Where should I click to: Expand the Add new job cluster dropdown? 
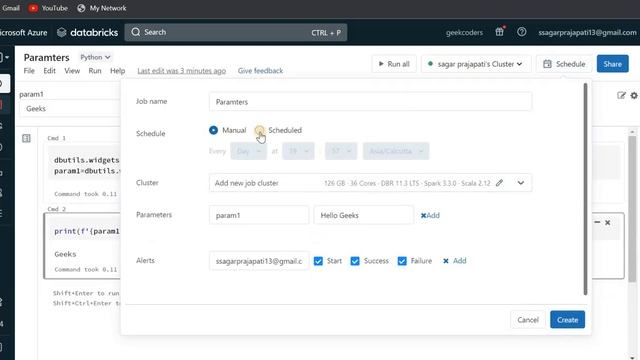pos(521,183)
